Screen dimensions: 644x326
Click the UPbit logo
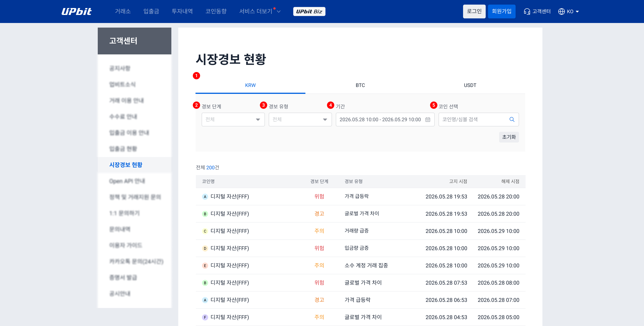click(76, 11)
